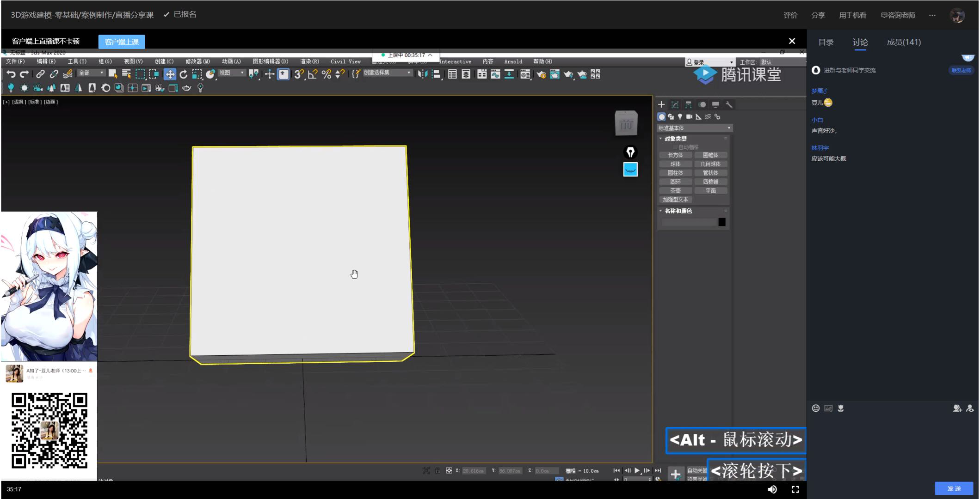This screenshot has width=980, height=499.
Task: Click the 茶壶 object button
Action: tap(675, 191)
